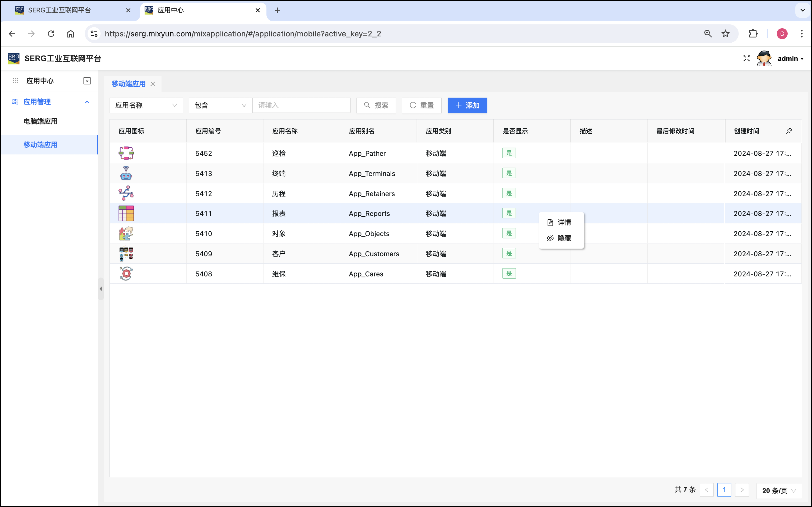
Task: Bookmark this page with the star icon
Action: tap(726, 34)
